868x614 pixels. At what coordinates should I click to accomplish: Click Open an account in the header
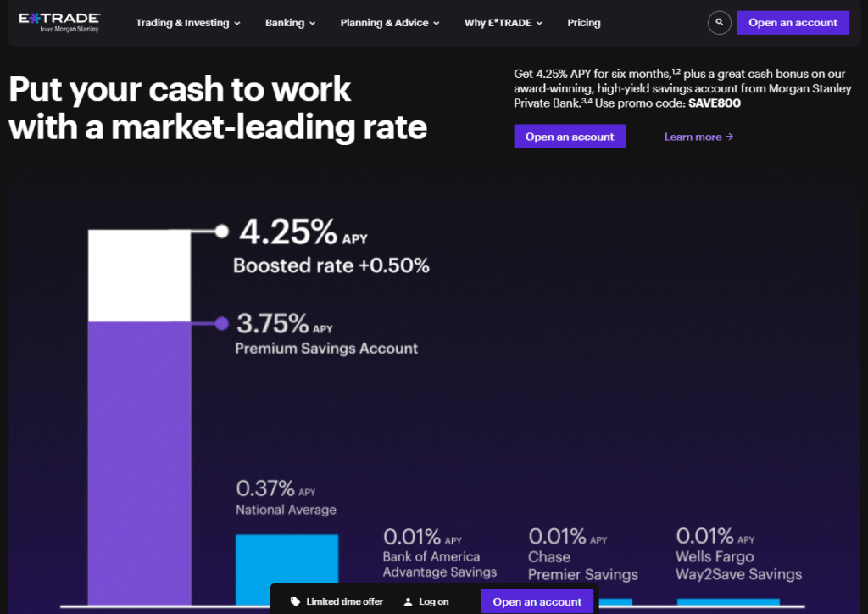click(793, 23)
